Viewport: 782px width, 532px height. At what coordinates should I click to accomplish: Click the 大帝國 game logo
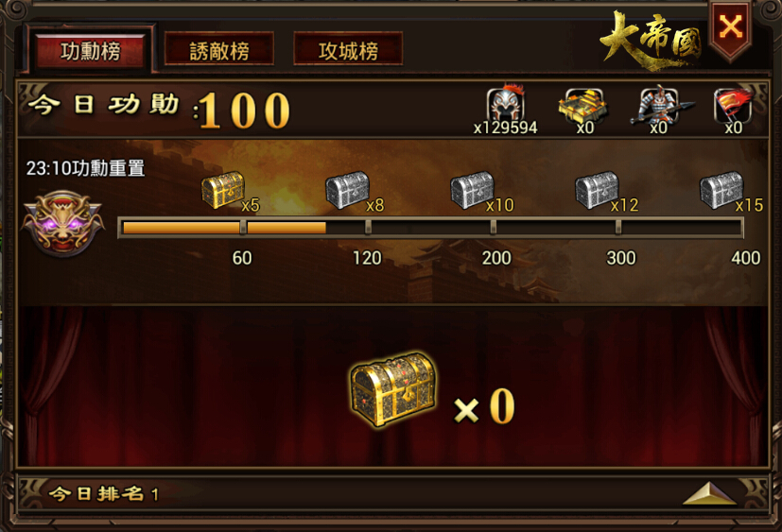652,41
